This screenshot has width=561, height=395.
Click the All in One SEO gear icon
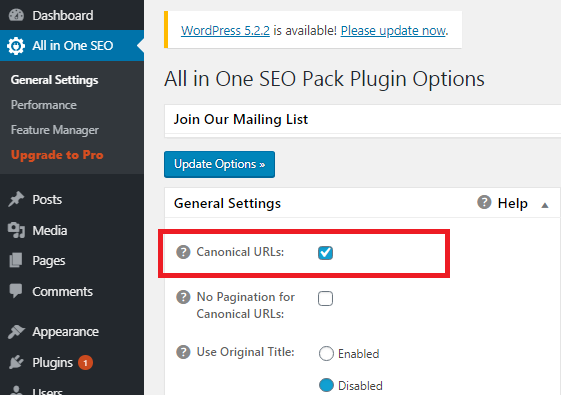tap(16, 46)
